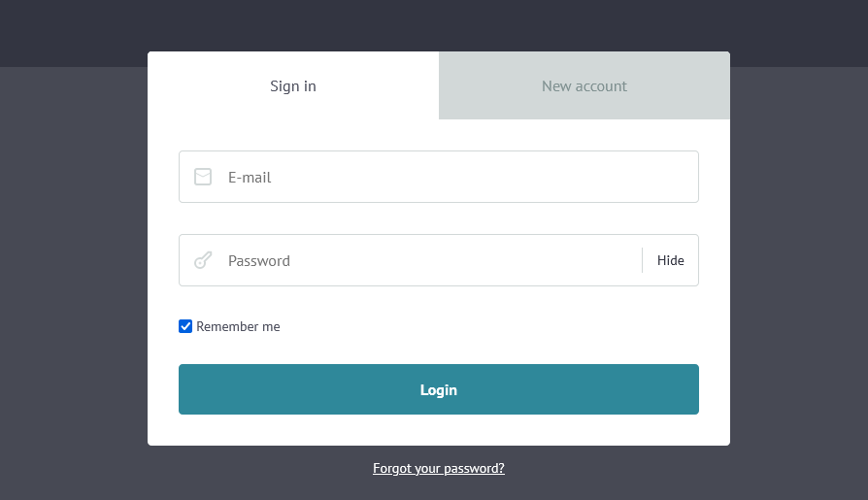The height and width of the screenshot is (500, 868).
Task: Toggle password visibility with Hide
Action: tap(670, 260)
